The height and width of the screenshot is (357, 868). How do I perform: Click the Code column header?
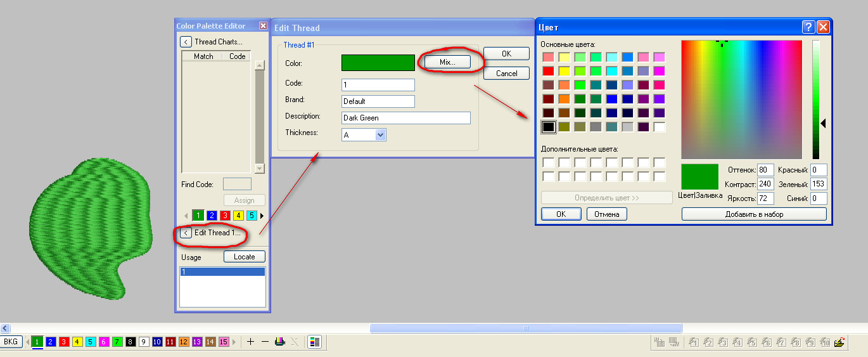tap(238, 56)
